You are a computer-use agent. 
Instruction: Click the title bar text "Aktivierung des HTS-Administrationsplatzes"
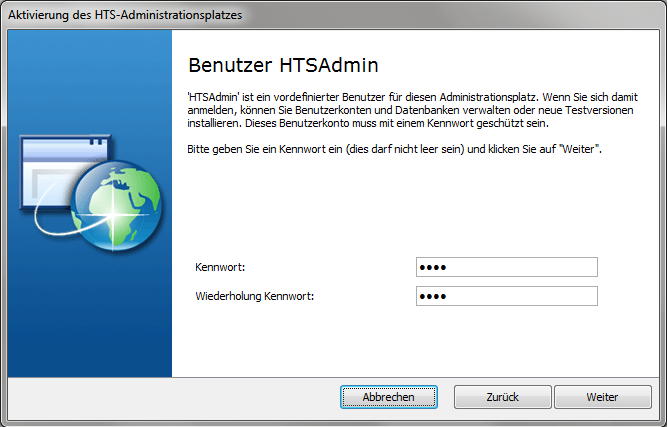tap(124, 15)
